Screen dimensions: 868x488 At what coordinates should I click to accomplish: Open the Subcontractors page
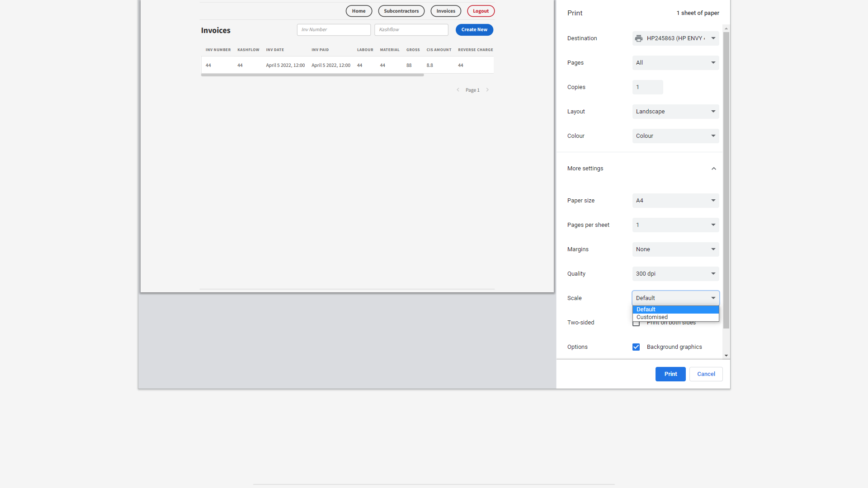401,11
